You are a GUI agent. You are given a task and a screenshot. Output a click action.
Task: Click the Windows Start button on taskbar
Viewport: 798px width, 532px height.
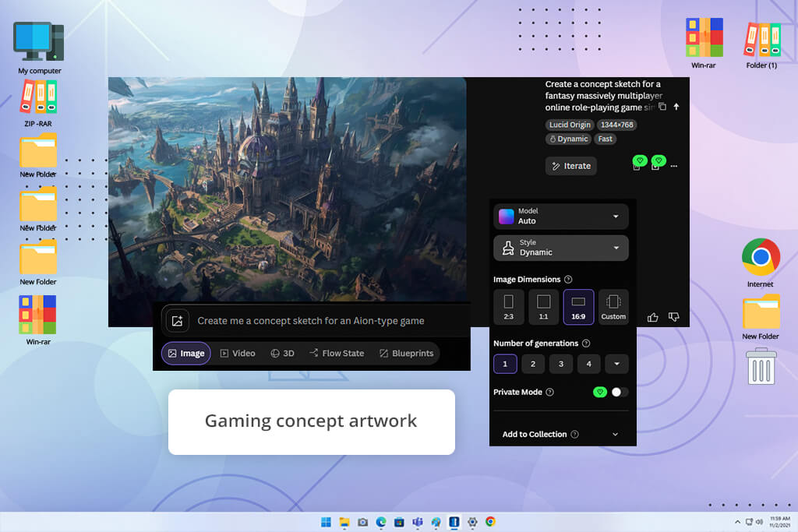pos(327,522)
